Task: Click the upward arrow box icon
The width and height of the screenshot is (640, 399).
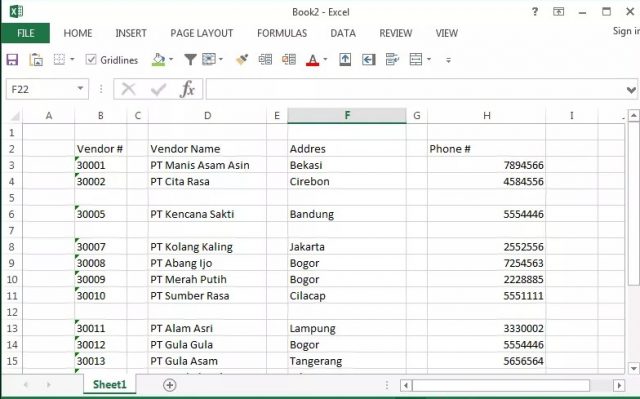Action: pos(345,60)
